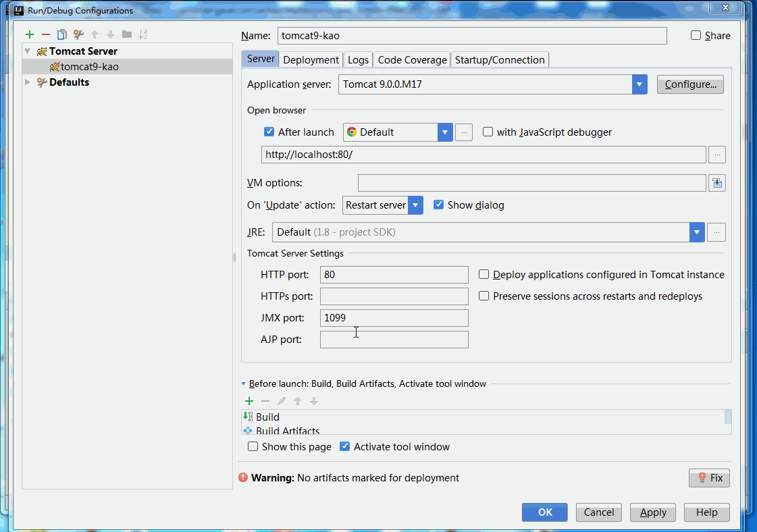
Task: Open Logs tab
Action: [358, 60]
